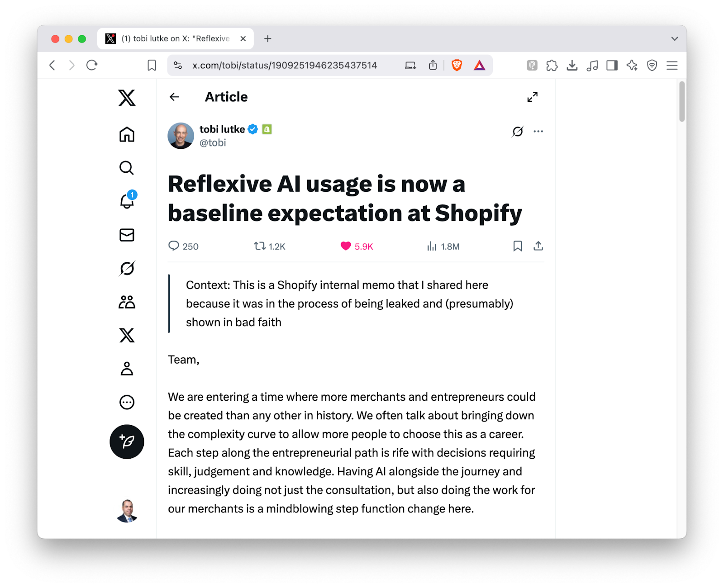This screenshot has width=724, height=588.
Task: Toggle browser sidebar panel
Action: (612, 65)
